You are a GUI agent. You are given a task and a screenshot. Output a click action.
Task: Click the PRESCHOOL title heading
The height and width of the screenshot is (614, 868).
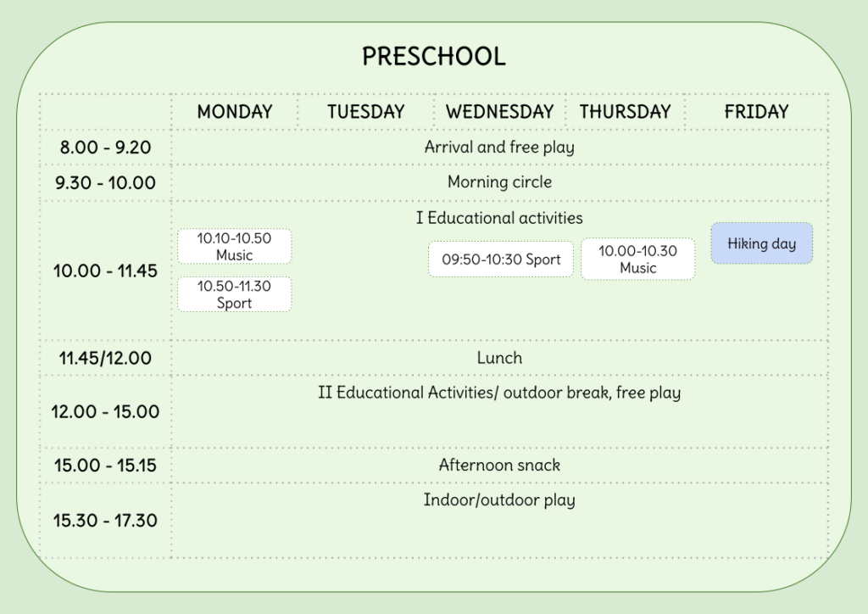coord(433,57)
